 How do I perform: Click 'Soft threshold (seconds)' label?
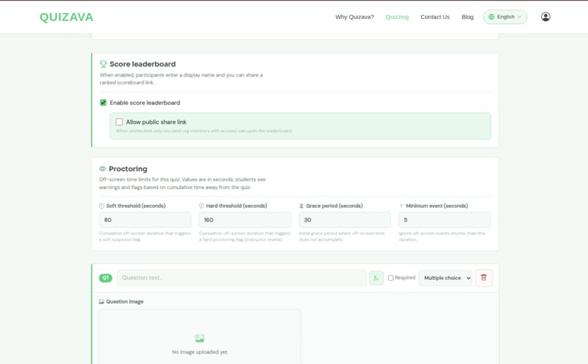pos(136,206)
